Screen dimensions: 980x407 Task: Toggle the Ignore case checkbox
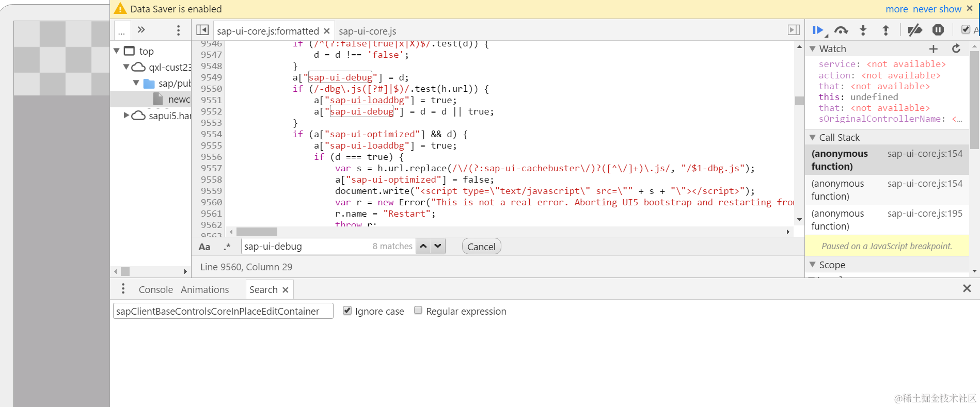(347, 311)
